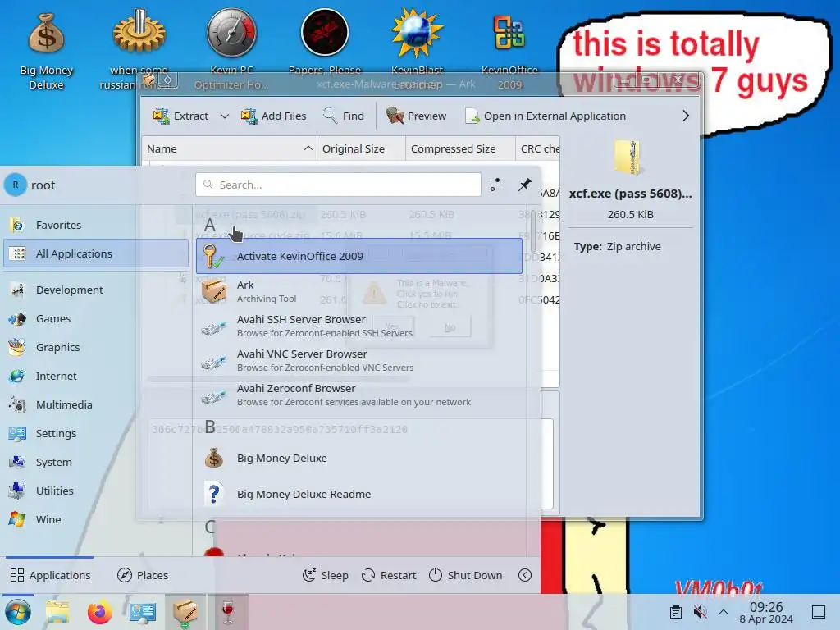Expand the Extract dropdown arrow
This screenshot has height=630, width=840.
(225, 116)
